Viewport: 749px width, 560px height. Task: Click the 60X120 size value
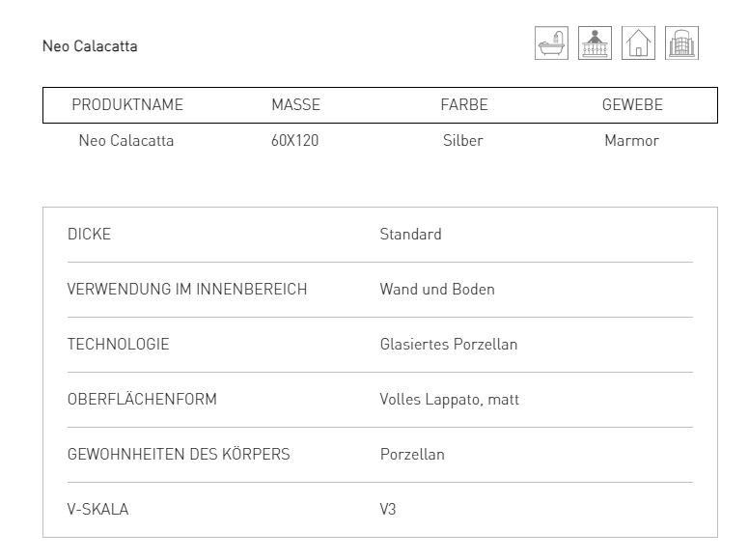click(294, 140)
